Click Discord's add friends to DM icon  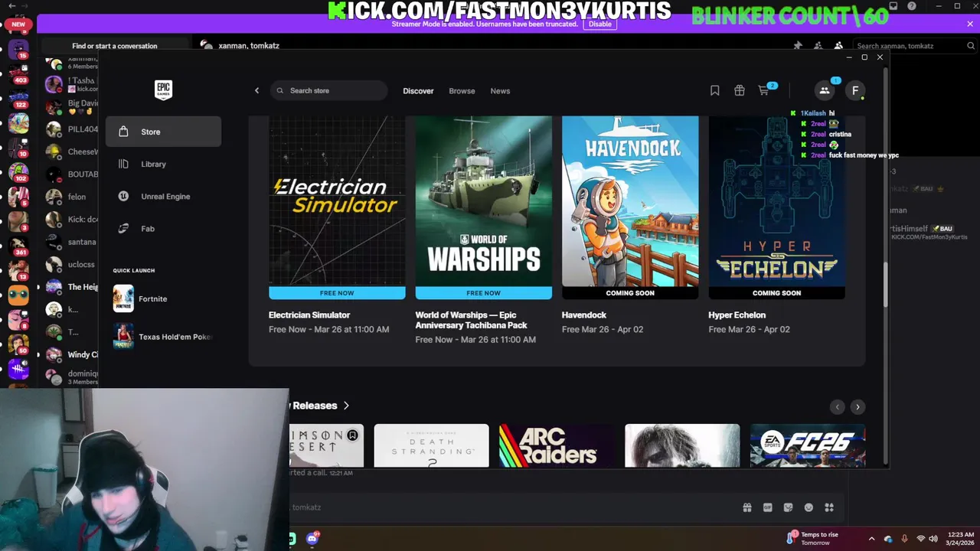pyautogui.click(x=818, y=46)
